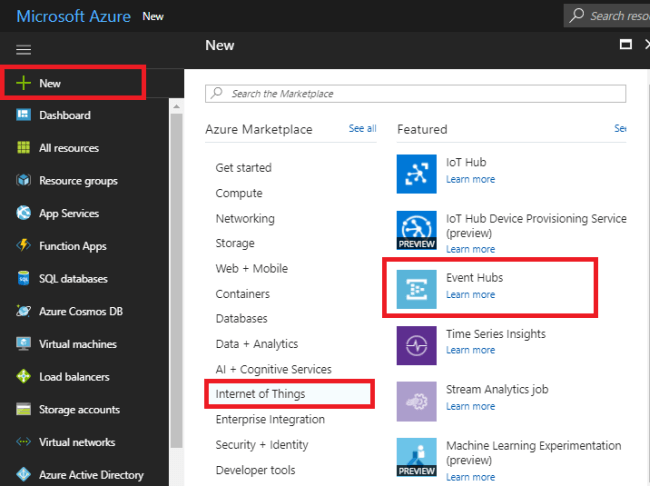Click the Machine Learning Experimentation preview icon
Image resolution: width=650 pixels, height=486 pixels.
(x=416, y=457)
